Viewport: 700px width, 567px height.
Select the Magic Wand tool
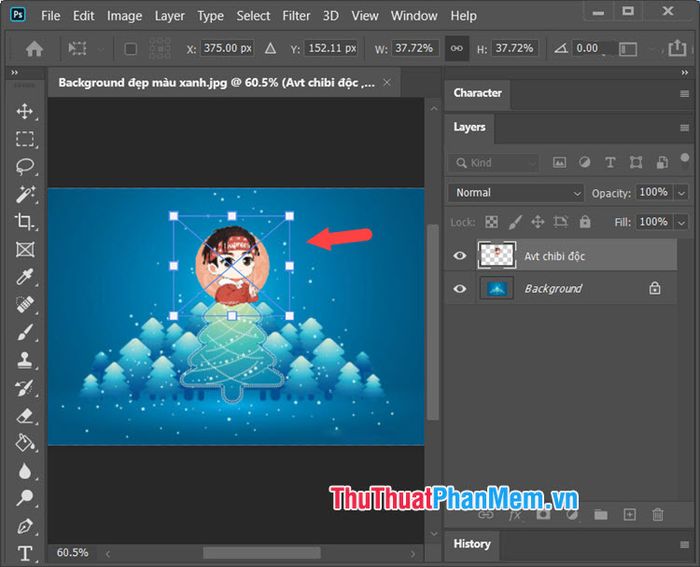[25, 194]
